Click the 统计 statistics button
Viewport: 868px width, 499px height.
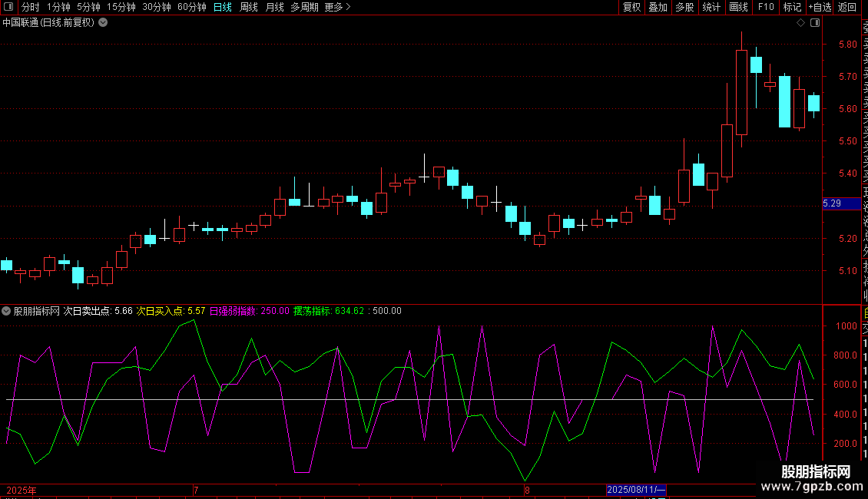pos(711,7)
